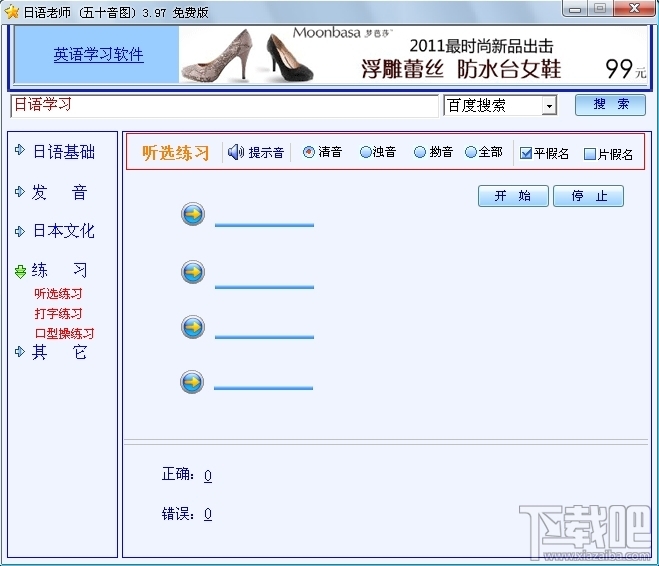Click arrow icon beside 日语基础
This screenshot has width=659, height=566.
(x=19, y=150)
